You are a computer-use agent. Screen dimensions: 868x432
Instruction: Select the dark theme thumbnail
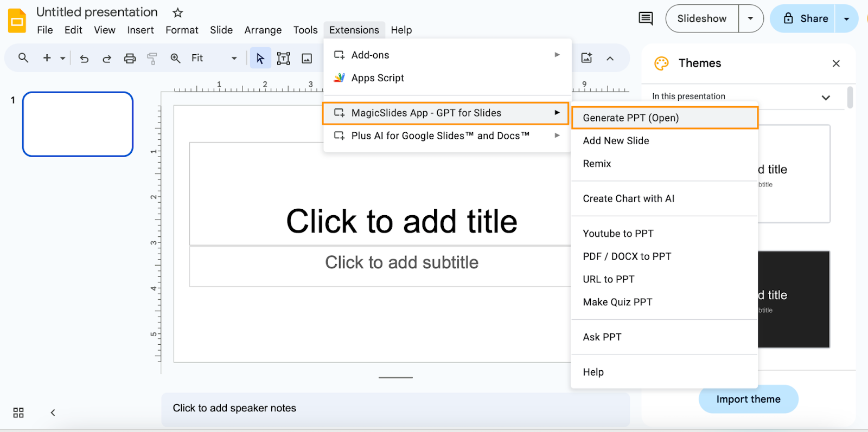(794, 299)
